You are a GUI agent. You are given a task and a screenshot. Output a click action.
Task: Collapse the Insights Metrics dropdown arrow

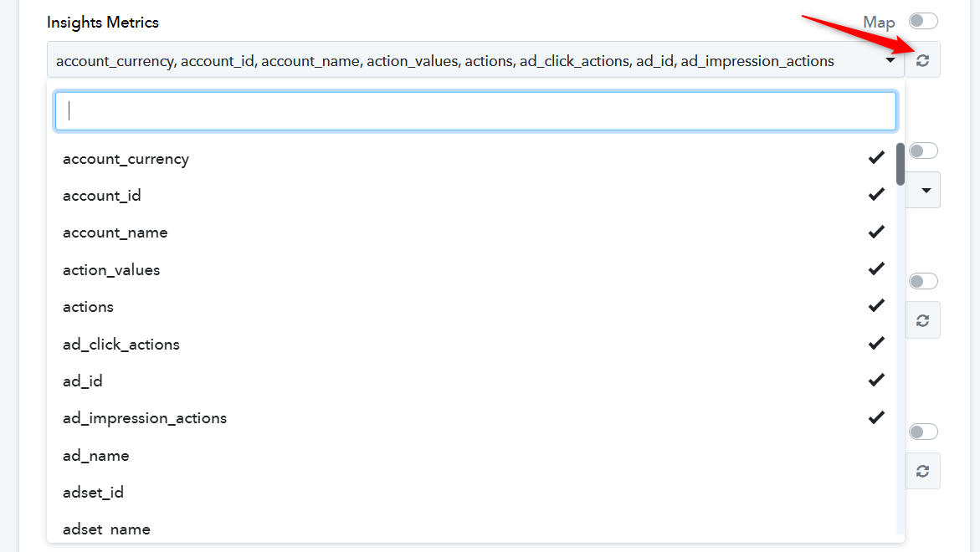pyautogui.click(x=890, y=60)
